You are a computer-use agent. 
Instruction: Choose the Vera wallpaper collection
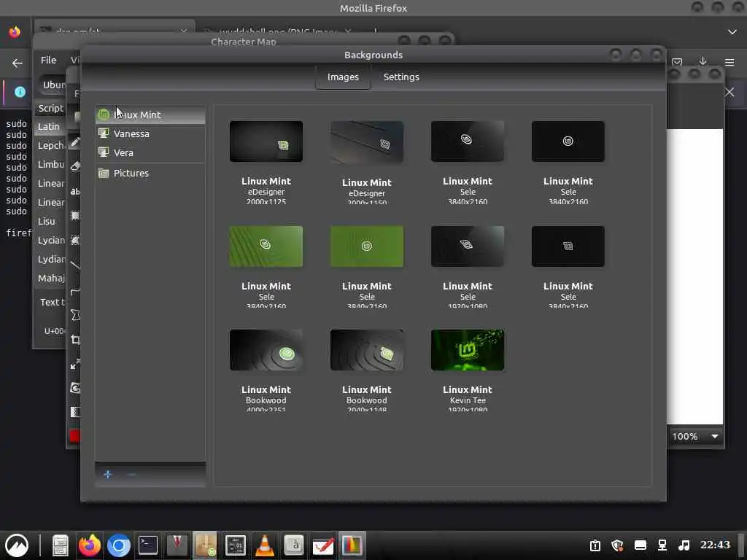point(150,153)
